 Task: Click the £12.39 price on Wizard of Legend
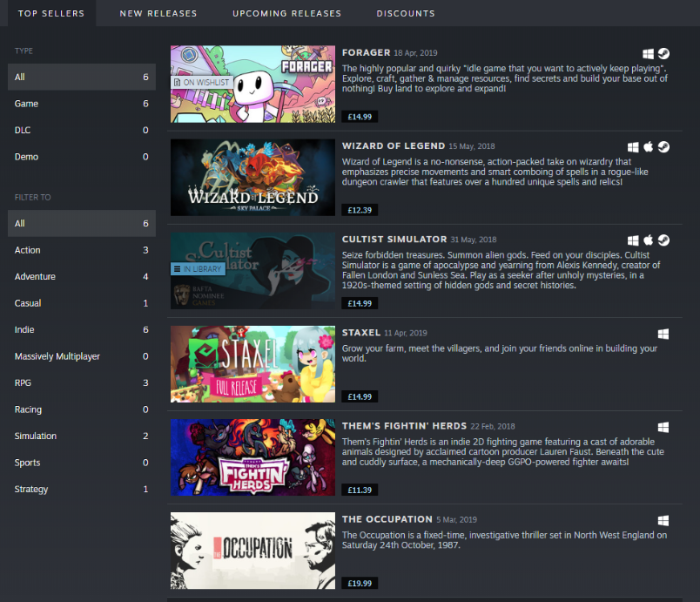click(360, 210)
